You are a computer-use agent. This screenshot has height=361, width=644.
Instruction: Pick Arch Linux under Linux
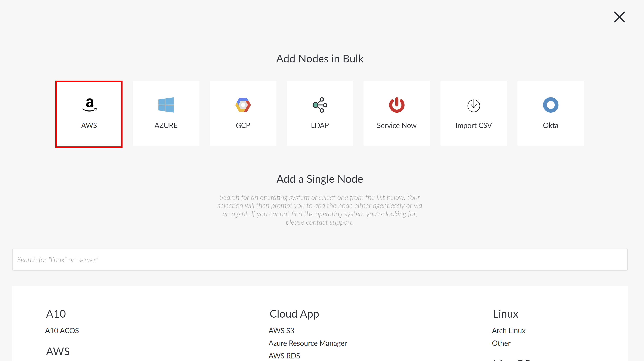pyautogui.click(x=508, y=330)
